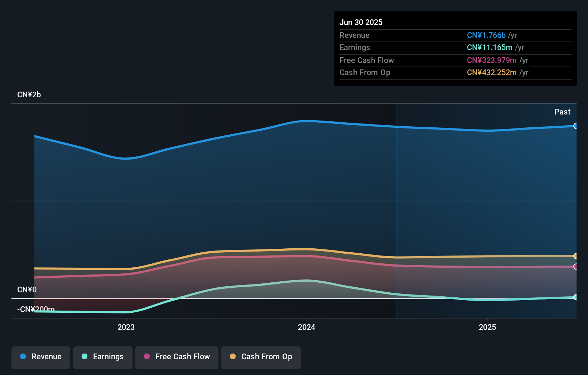Image resolution: width=588 pixels, height=375 pixels.
Task: Toggle the Free Cash Flow legend button
Action: pyautogui.click(x=177, y=357)
